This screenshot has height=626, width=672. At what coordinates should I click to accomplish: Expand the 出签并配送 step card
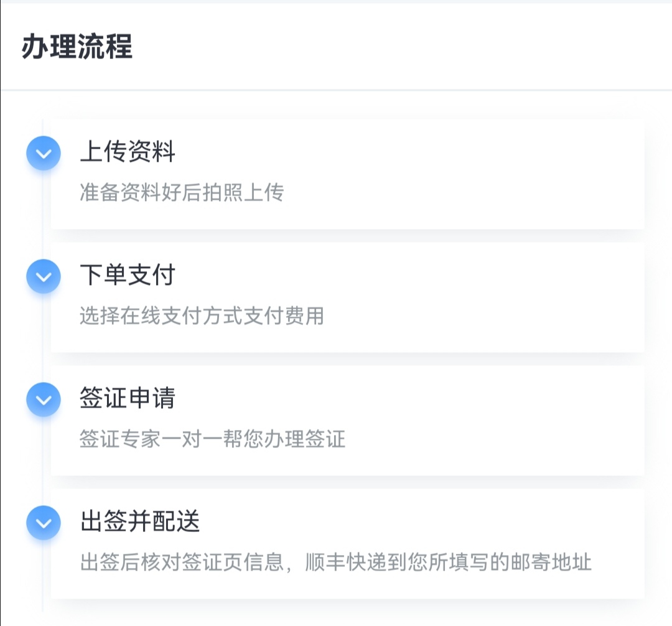pos(348,544)
